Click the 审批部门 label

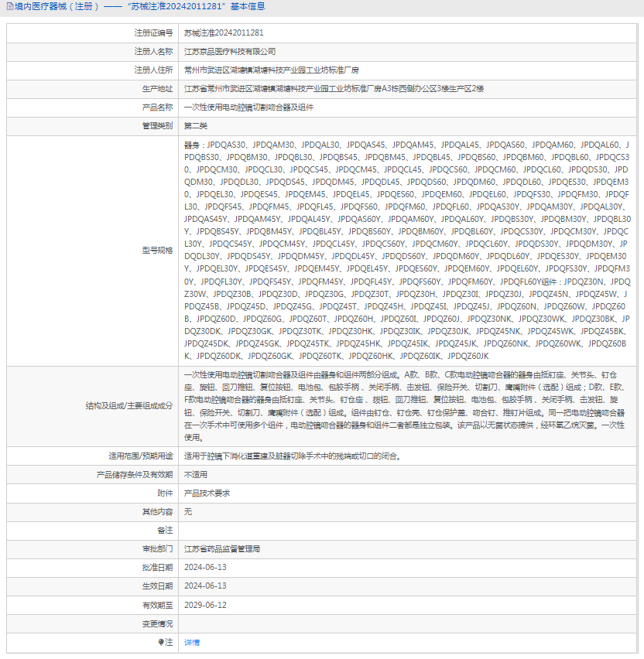tap(157, 549)
